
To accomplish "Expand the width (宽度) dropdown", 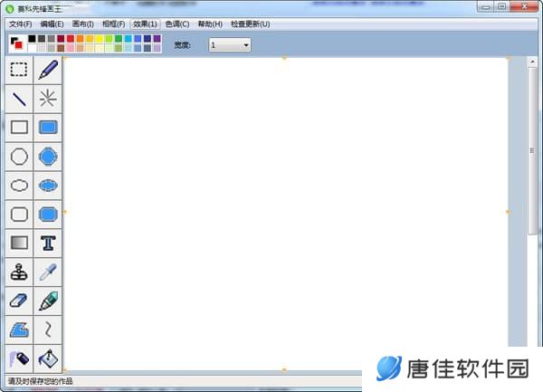I will pos(246,45).
